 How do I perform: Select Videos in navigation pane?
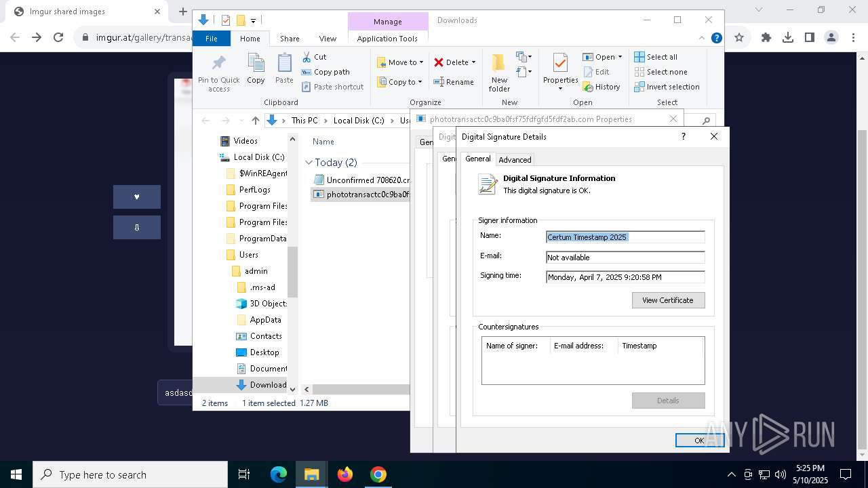coord(245,141)
